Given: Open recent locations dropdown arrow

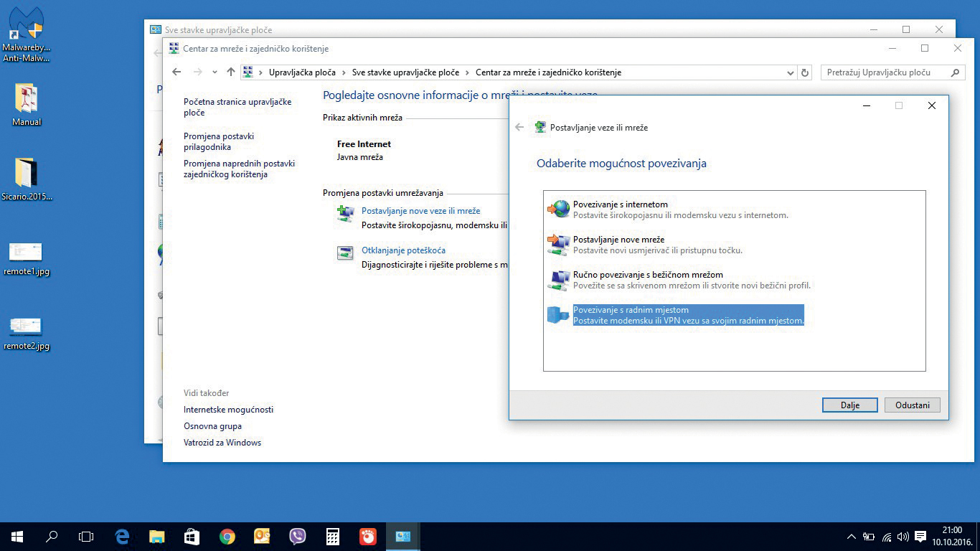Looking at the screenshot, I should [215, 72].
